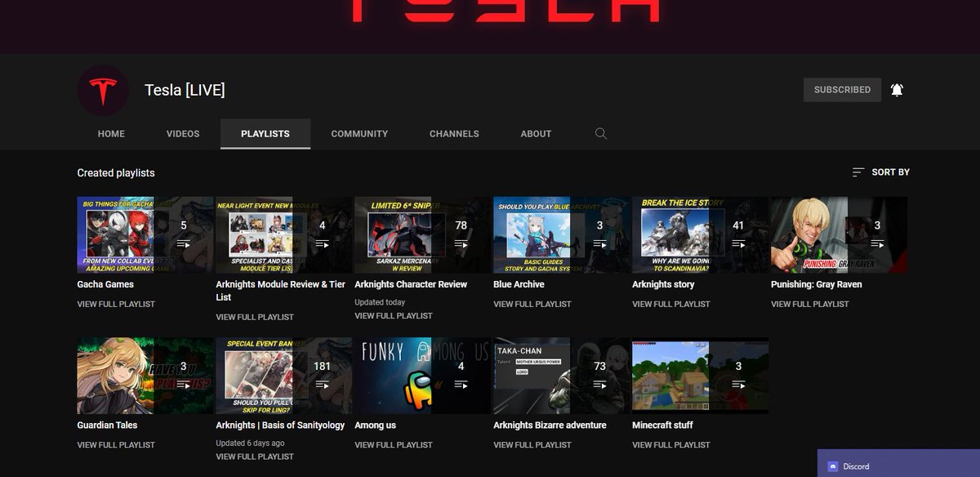Click the Updated 6 days ago label
The width and height of the screenshot is (980, 477).
(250, 444)
